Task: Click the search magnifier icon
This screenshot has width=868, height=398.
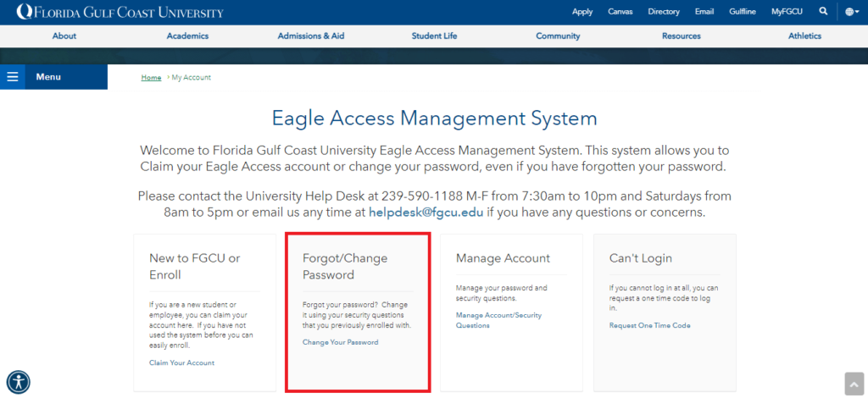Action: click(823, 11)
